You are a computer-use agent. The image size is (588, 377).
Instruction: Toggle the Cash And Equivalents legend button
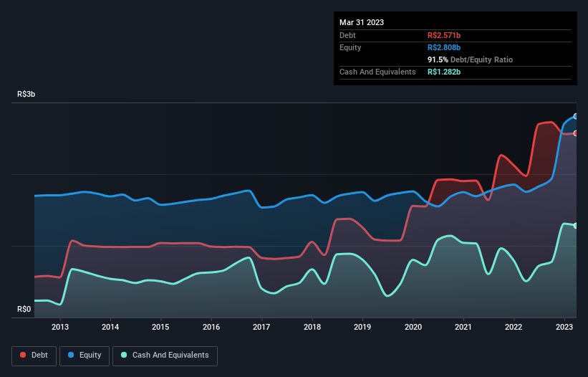tap(165, 355)
